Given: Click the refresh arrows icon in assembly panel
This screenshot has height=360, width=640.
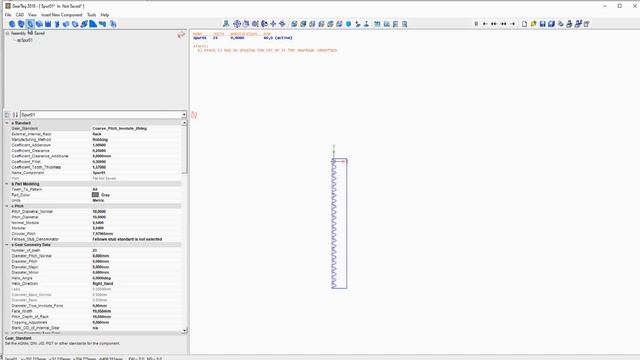Looking at the screenshot, I should (181, 35).
